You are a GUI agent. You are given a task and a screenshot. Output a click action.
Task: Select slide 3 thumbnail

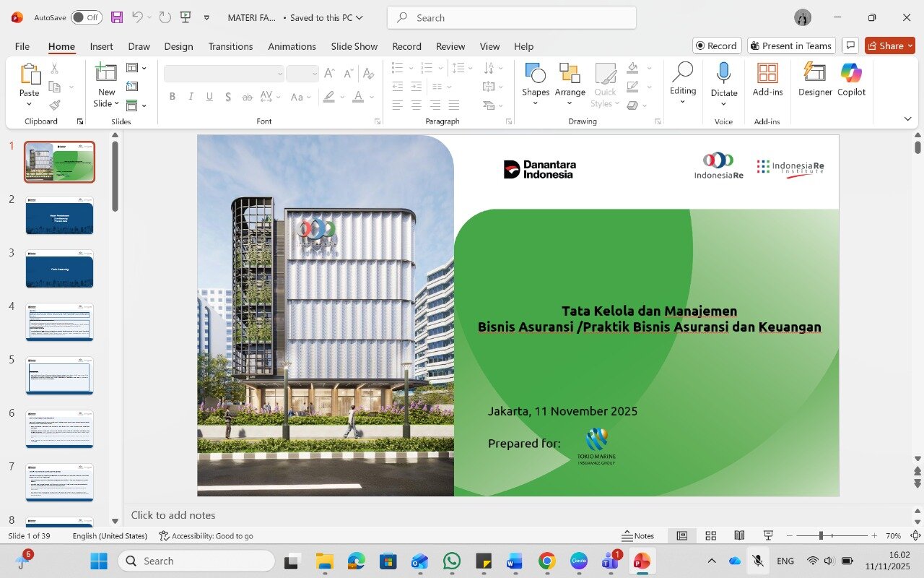pyautogui.click(x=59, y=269)
